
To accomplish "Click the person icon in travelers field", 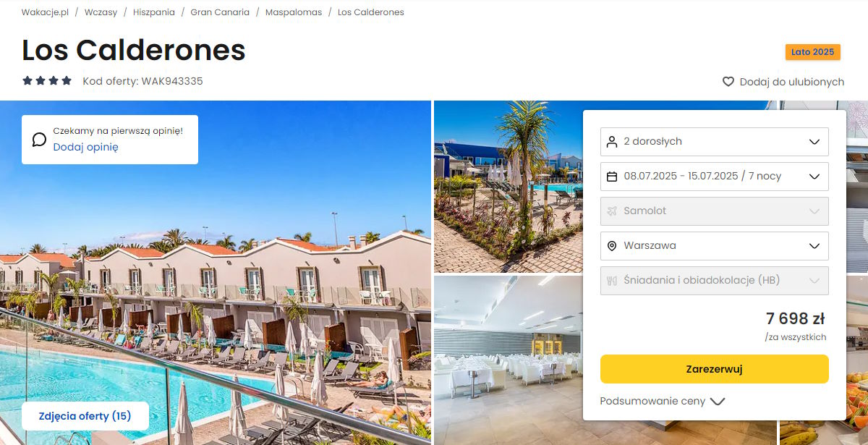I will [612, 142].
